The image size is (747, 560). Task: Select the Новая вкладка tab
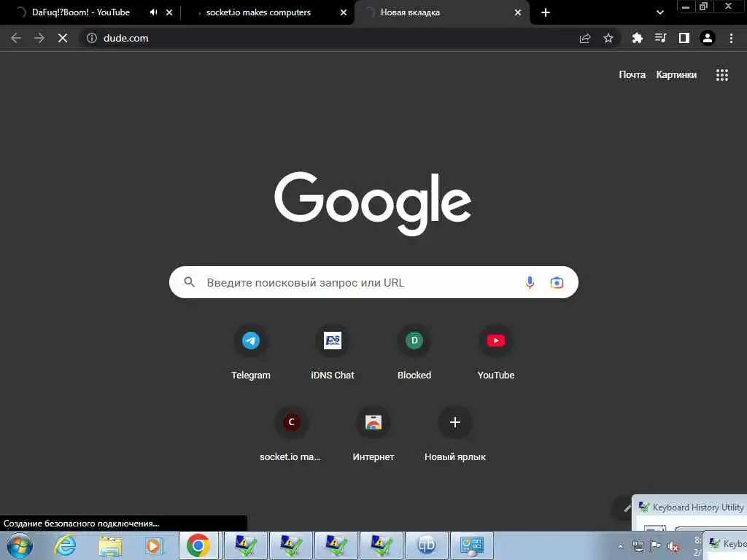pyautogui.click(x=410, y=12)
